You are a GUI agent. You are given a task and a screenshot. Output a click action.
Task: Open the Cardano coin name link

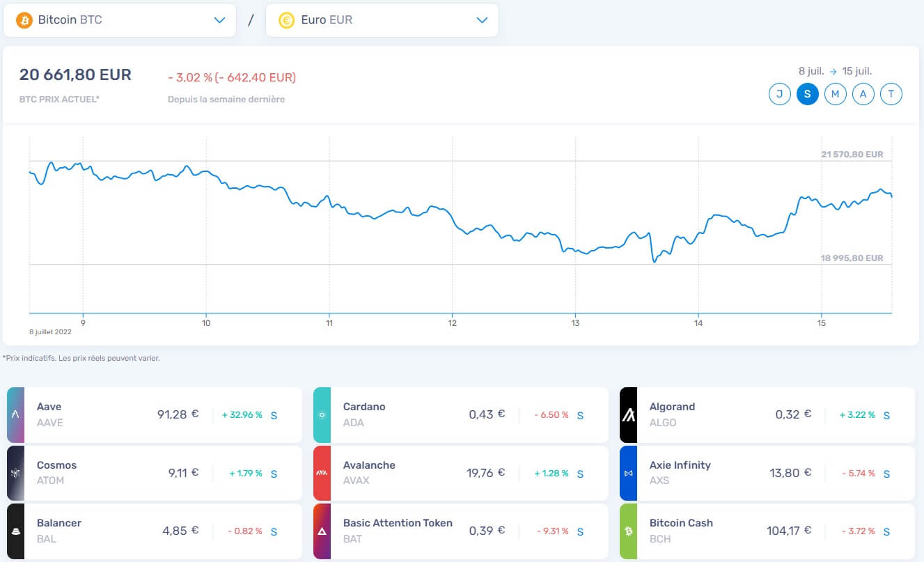pyautogui.click(x=364, y=407)
